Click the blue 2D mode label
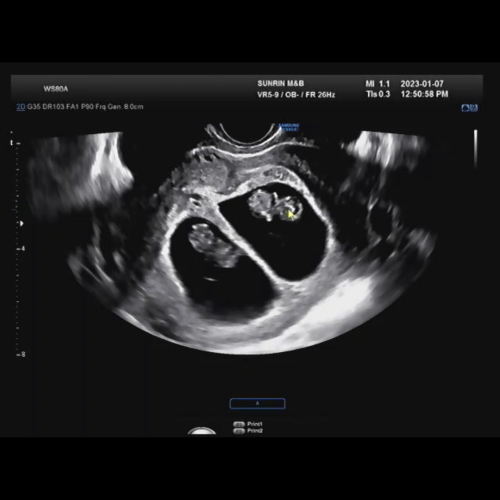Screen dimensions: 500x500 click(x=21, y=107)
